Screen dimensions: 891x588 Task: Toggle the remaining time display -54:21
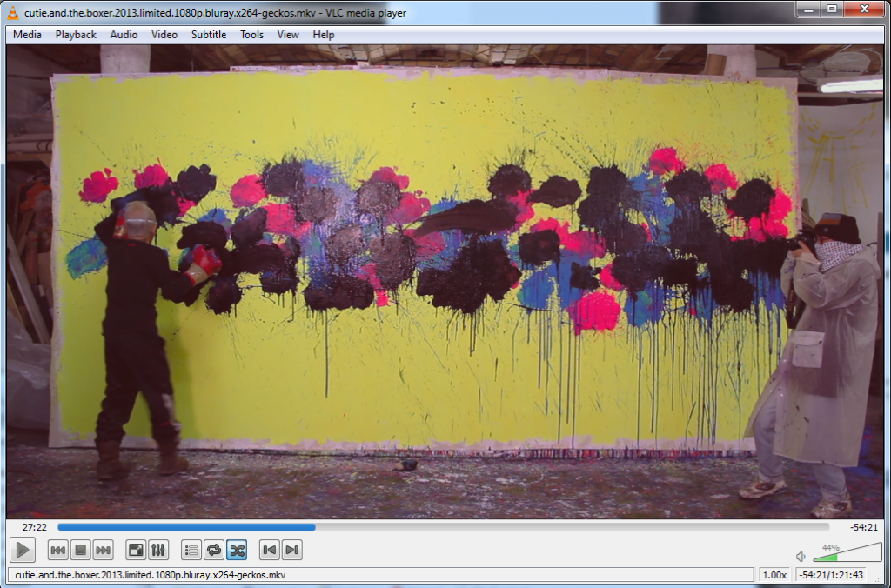point(864,527)
